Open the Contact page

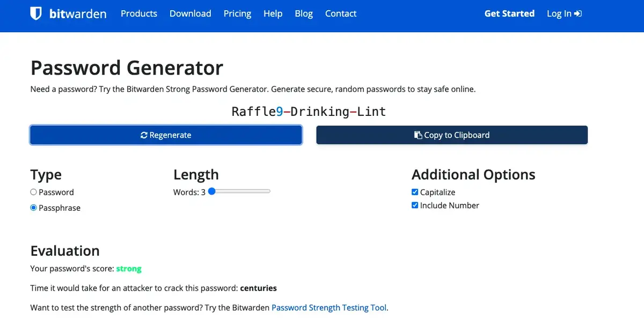(340, 13)
